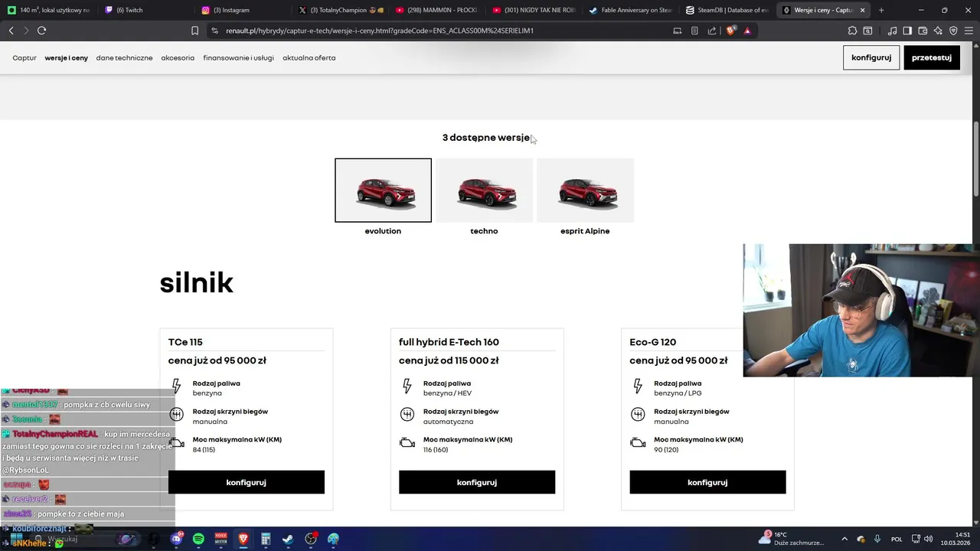Select the evolution version thumbnail

pyautogui.click(x=383, y=191)
